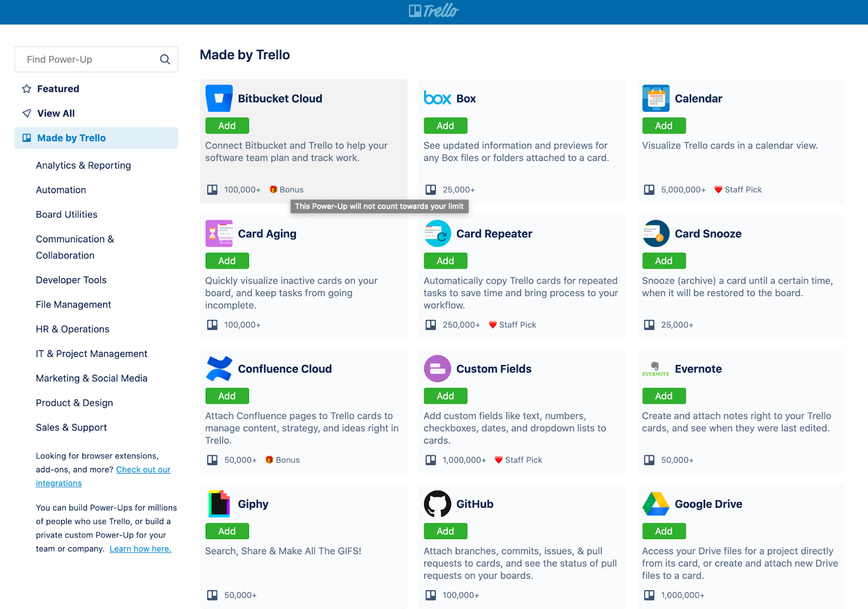Open the GitHub title
868x609 pixels.
475,504
